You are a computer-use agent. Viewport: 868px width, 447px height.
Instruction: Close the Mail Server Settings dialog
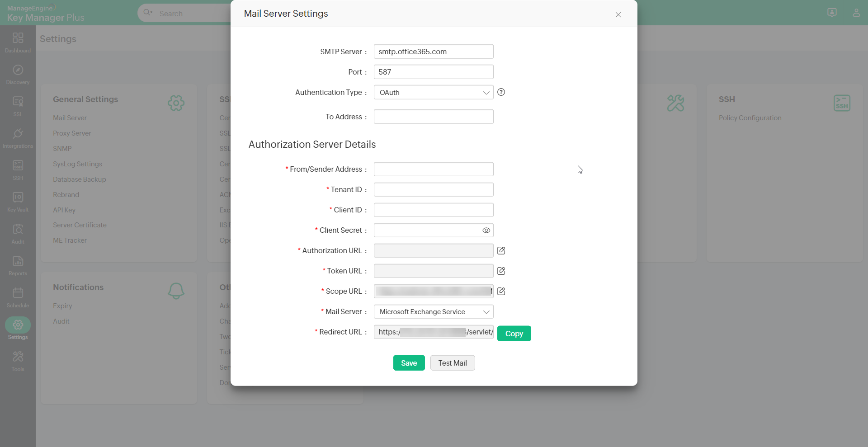tap(618, 14)
